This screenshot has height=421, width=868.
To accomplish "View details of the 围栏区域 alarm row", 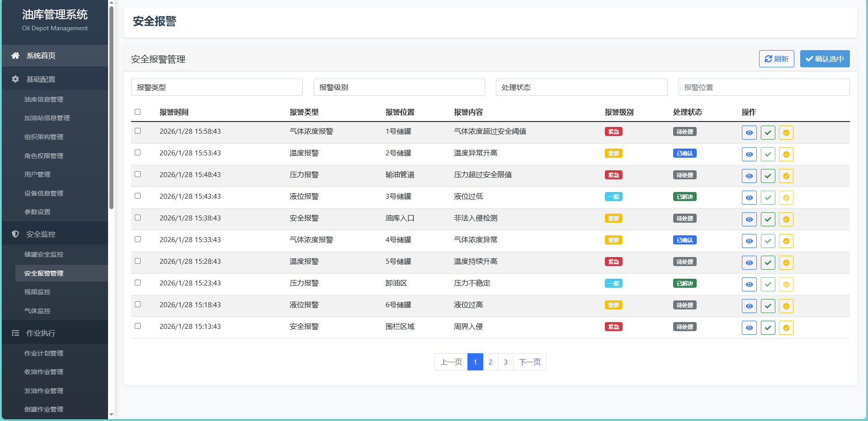I will point(749,328).
